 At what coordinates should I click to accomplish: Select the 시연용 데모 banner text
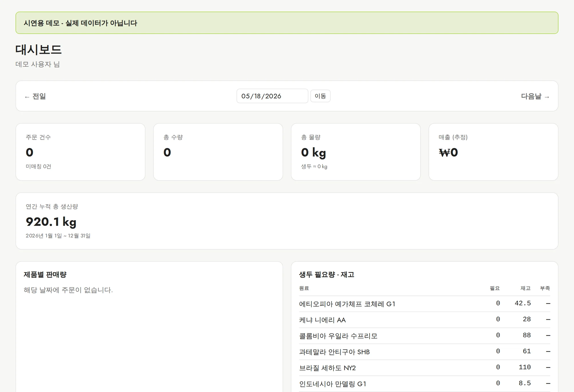pyautogui.click(x=80, y=23)
